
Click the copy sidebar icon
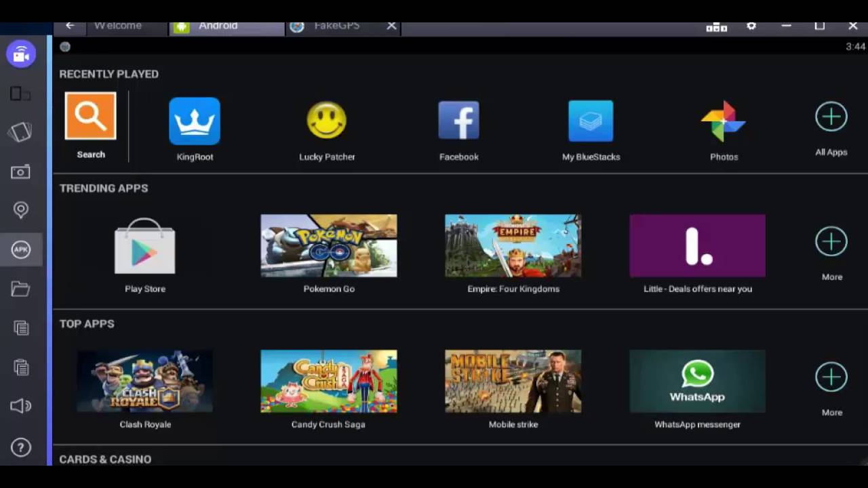[21, 328]
